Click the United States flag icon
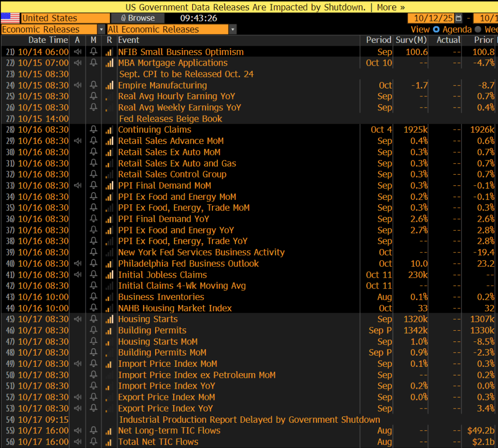 [x=10, y=18]
